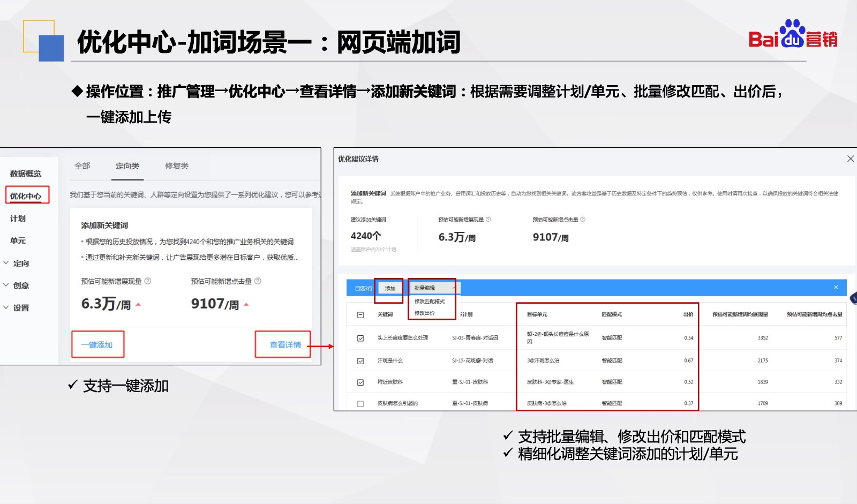Uncheck the 汗斑是什么 row checkbox
Viewport: 857px width, 504px height.
tap(360, 361)
